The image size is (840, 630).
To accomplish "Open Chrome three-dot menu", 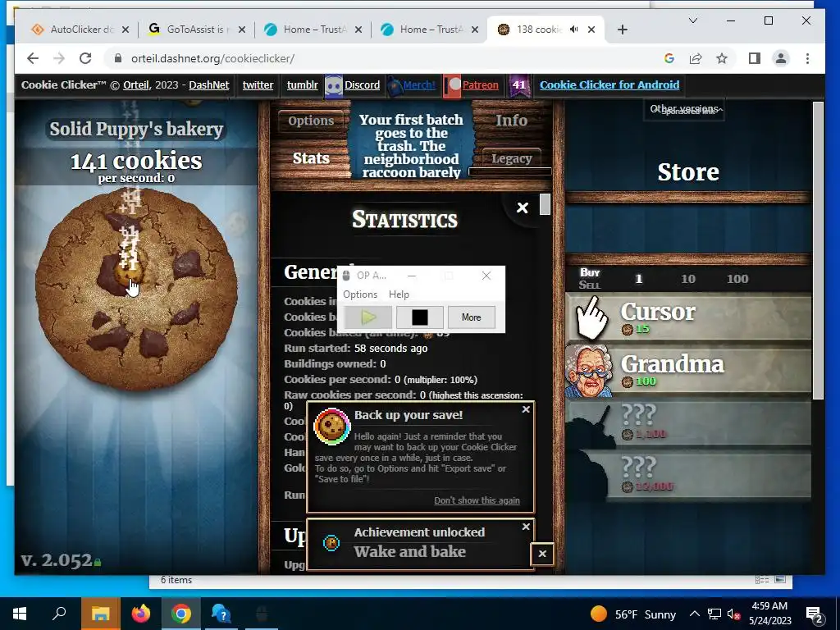I will pos(807,58).
